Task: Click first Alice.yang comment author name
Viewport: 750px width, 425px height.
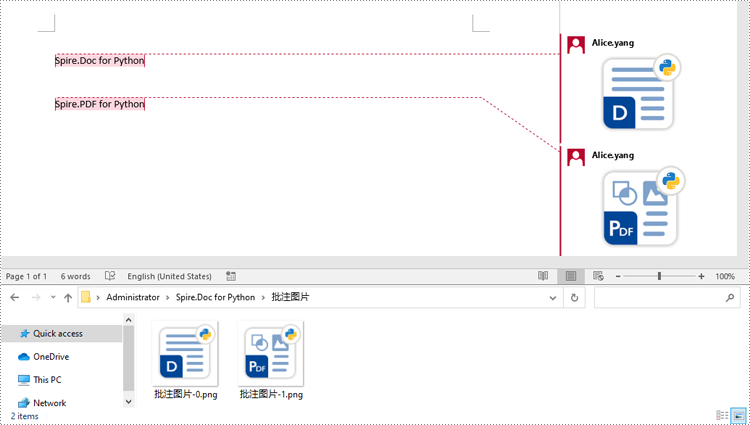Action: pos(613,43)
